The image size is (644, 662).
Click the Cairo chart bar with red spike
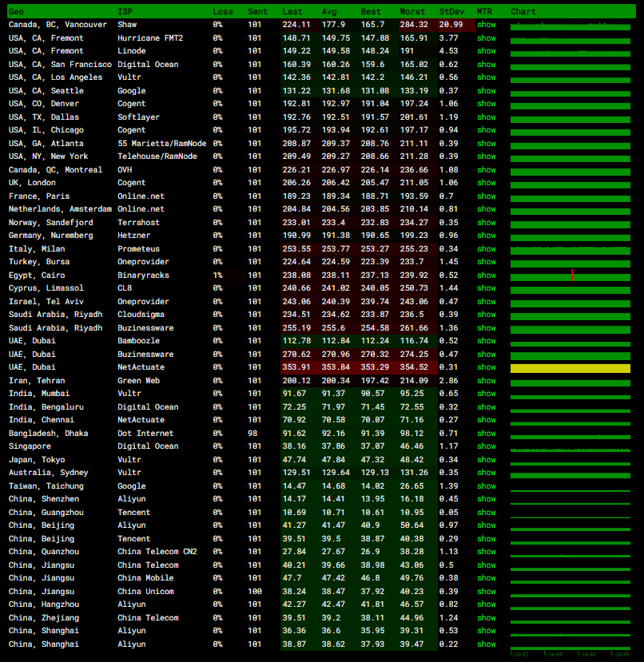(570, 277)
